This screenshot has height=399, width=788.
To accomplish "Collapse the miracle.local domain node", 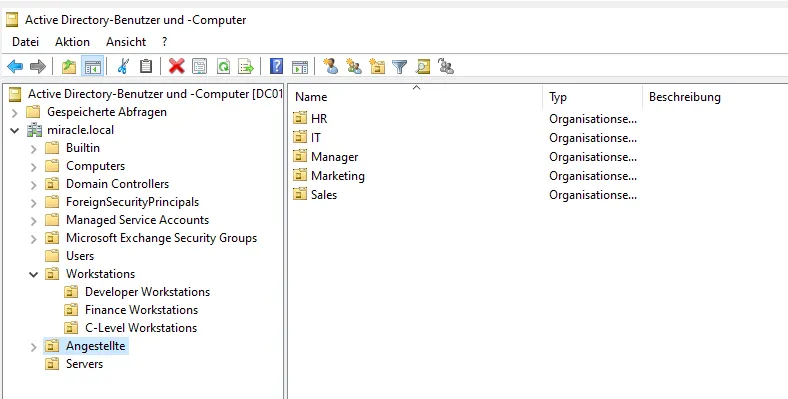I will (x=15, y=130).
